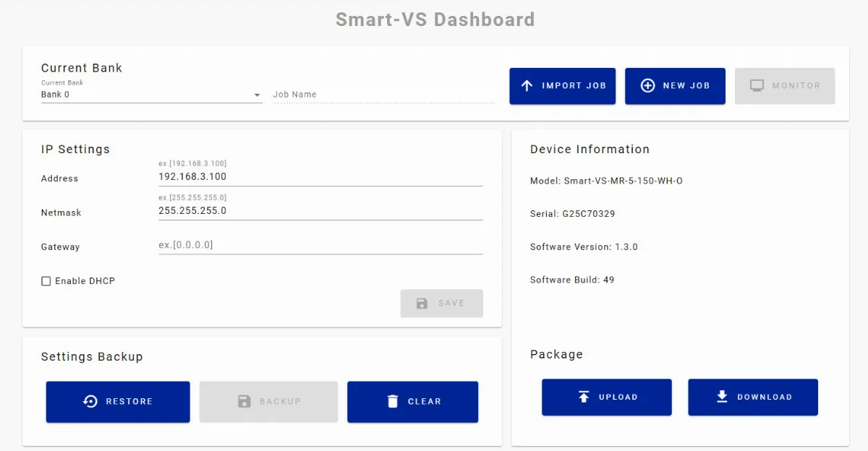Click the monitor screen icon on Monitor button

(x=757, y=85)
